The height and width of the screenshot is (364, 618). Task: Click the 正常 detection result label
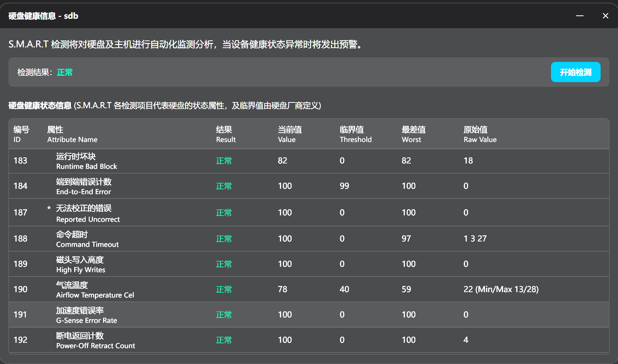click(x=64, y=72)
